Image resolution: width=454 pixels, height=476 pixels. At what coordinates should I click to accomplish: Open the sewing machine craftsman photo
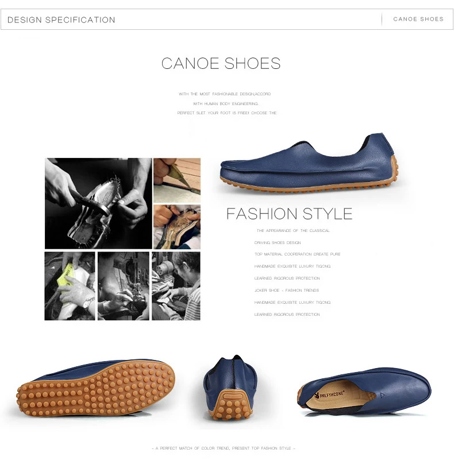(124, 286)
